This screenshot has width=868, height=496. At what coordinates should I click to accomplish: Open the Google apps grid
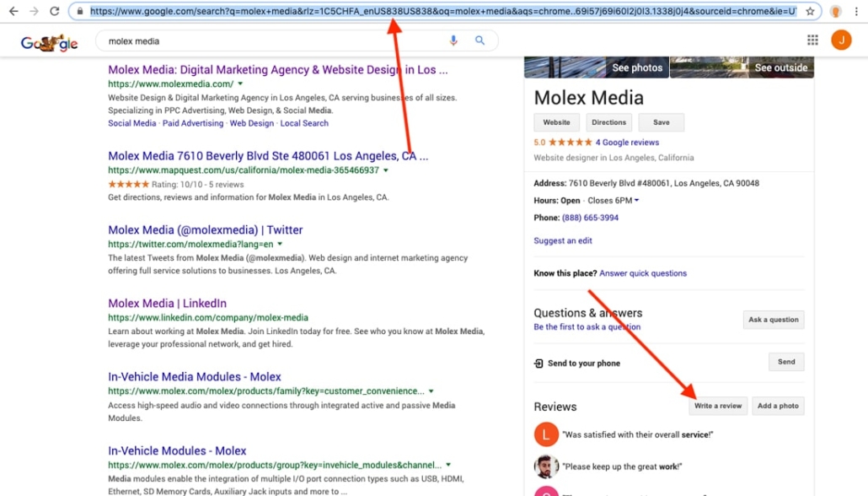pyautogui.click(x=812, y=40)
